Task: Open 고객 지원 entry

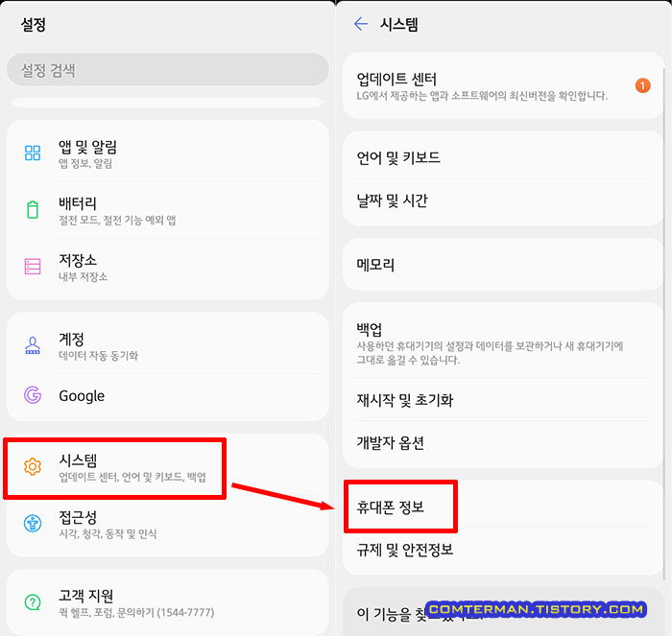Action: [168, 602]
